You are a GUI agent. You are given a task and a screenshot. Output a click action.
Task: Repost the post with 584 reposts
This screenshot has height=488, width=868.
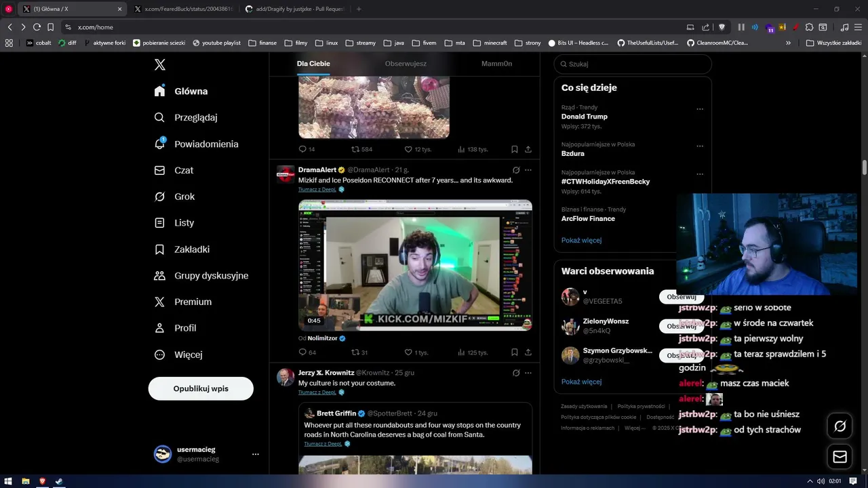click(x=361, y=149)
